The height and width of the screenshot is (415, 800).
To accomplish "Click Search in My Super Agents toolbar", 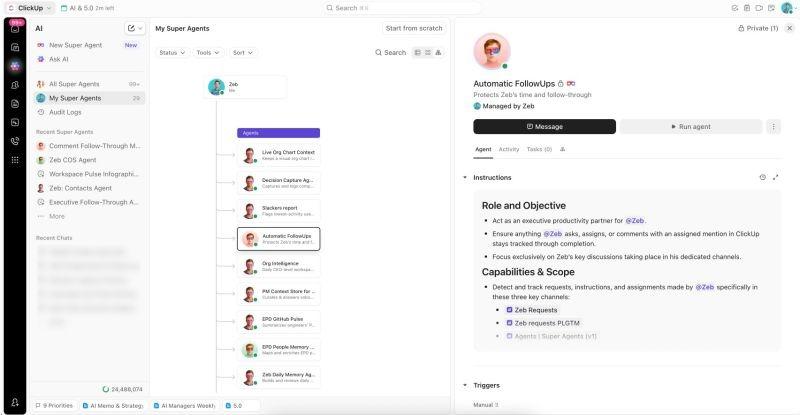I will (391, 53).
